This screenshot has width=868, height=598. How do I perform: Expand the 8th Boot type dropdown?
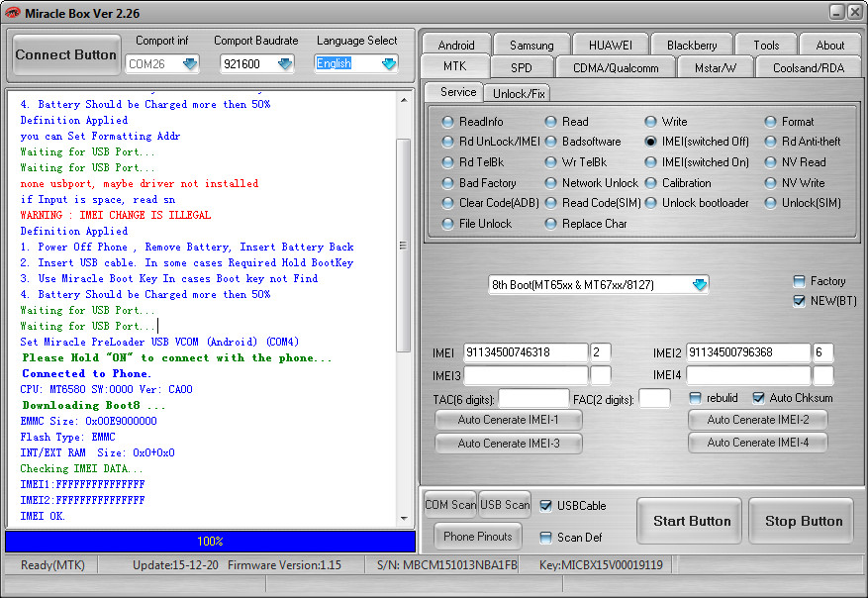[x=700, y=284]
